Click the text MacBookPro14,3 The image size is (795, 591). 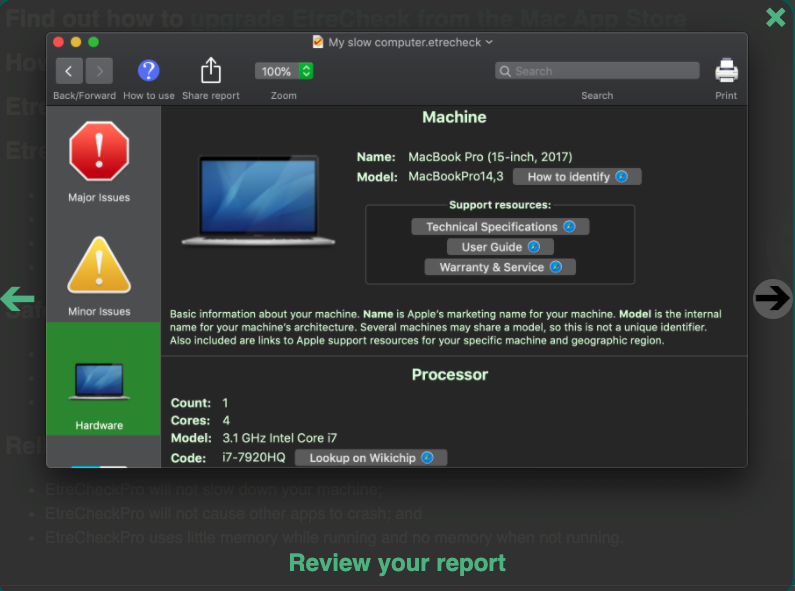pos(456,176)
